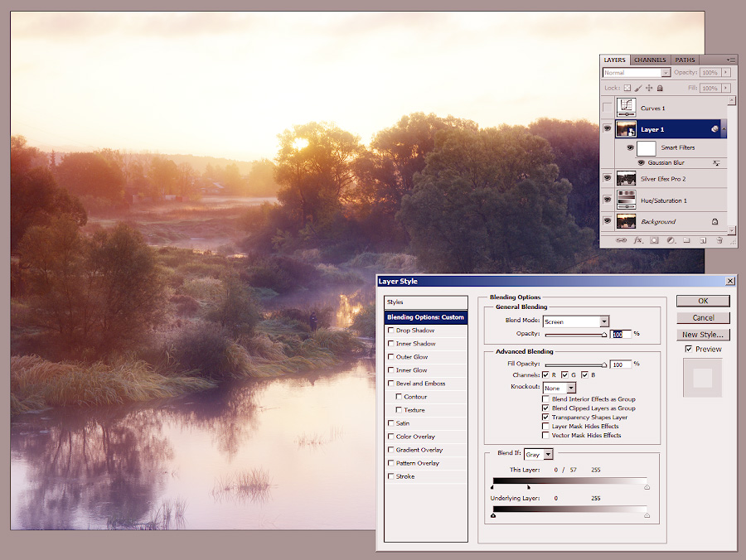Click the black This Layer left slider marker
Screen dimensions: 746x560
492,487
